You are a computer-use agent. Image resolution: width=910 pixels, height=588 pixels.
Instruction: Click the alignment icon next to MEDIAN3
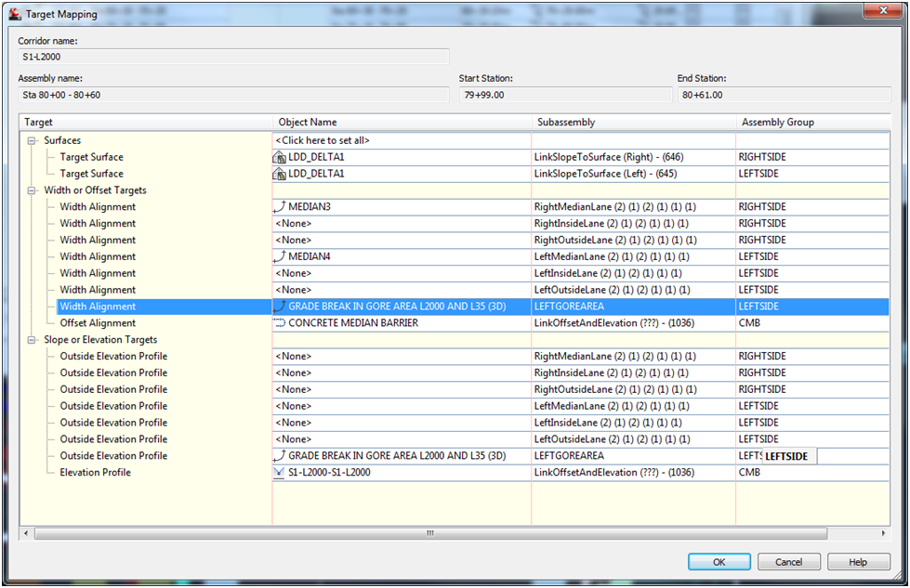click(x=280, y=206)
